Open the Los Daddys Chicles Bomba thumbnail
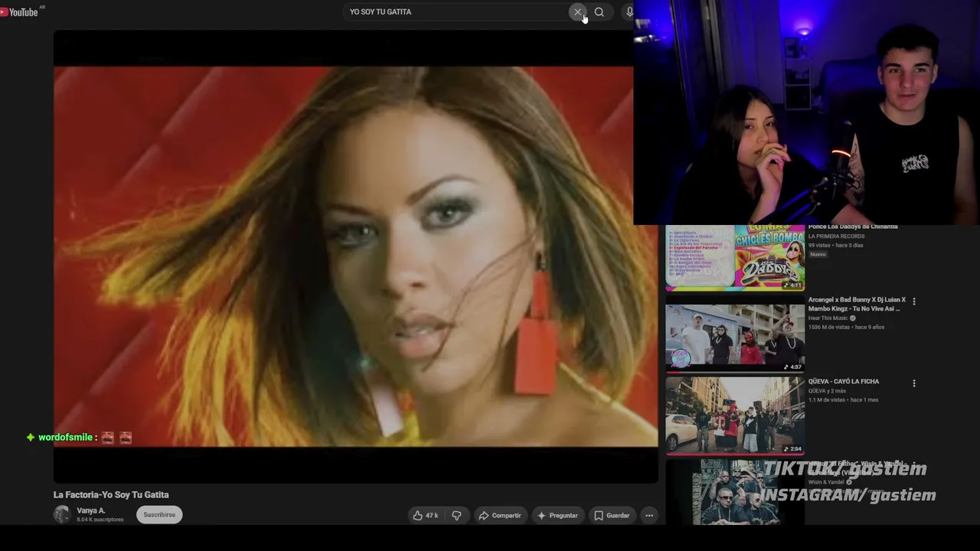Screen dimensions: 980x551 tap(735, 258)
